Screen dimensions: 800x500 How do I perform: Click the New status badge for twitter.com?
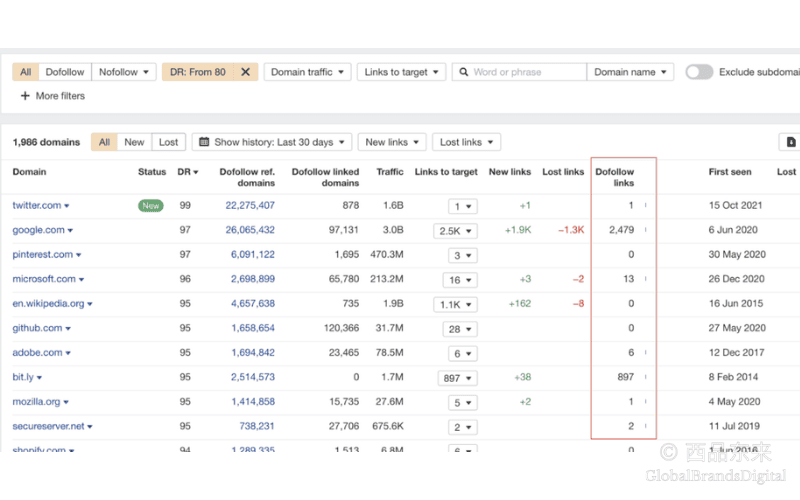151,206
